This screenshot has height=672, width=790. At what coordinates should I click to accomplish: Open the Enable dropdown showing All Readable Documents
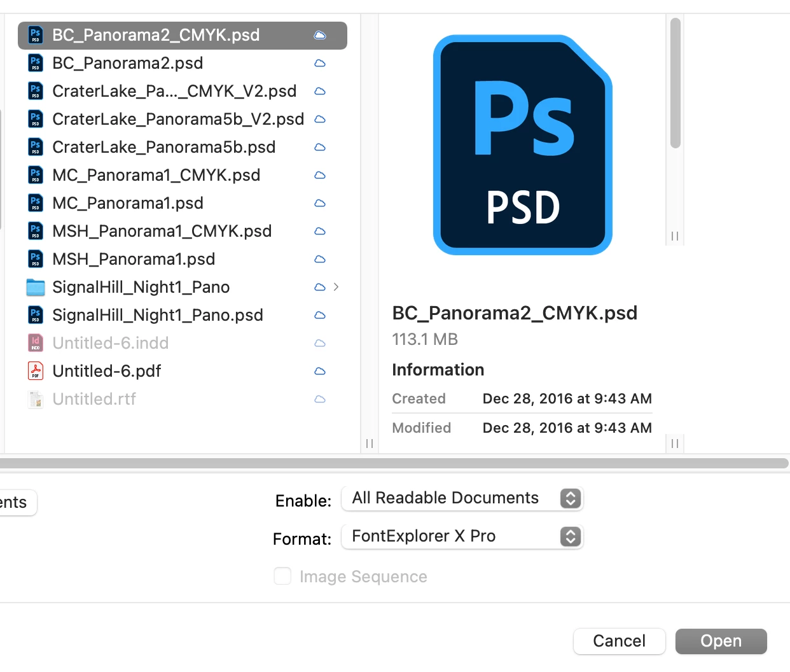click(x=462, y=498)
